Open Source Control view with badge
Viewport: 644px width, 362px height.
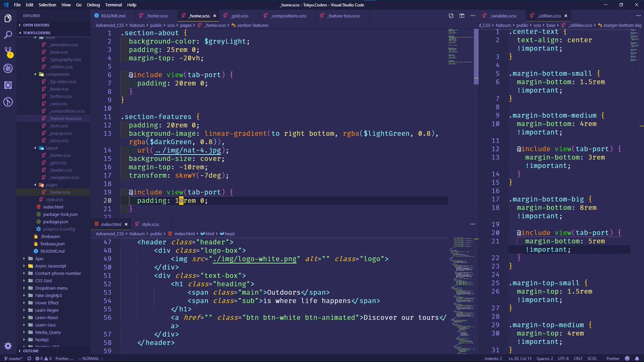point(8,52)
